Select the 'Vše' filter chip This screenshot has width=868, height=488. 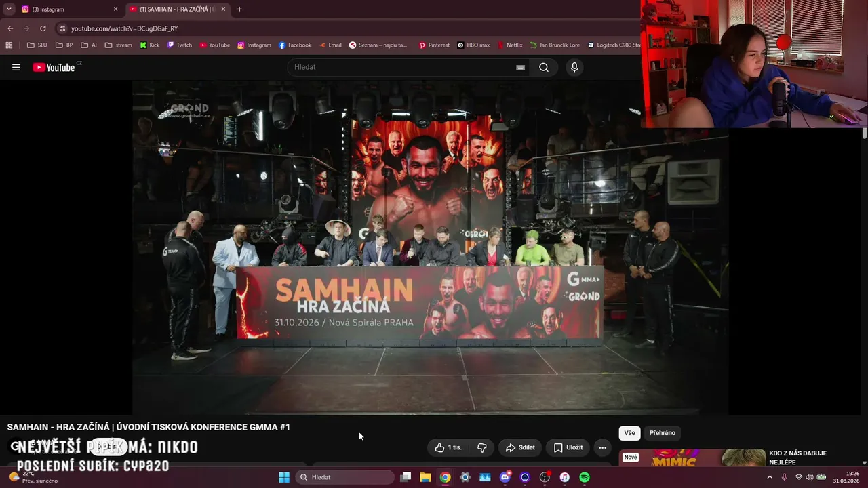tap(629, 433)
